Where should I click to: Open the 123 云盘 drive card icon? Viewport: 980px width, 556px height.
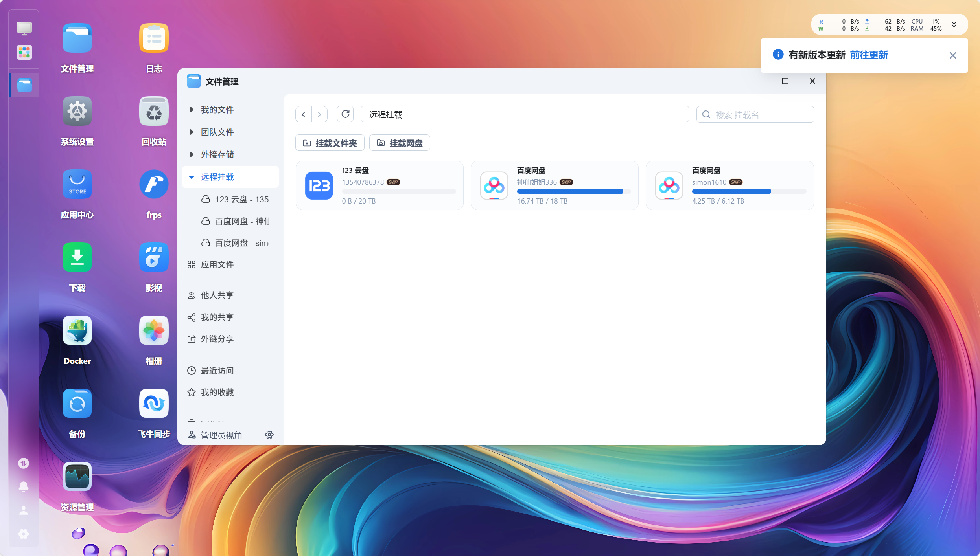(x=319, y=185)
